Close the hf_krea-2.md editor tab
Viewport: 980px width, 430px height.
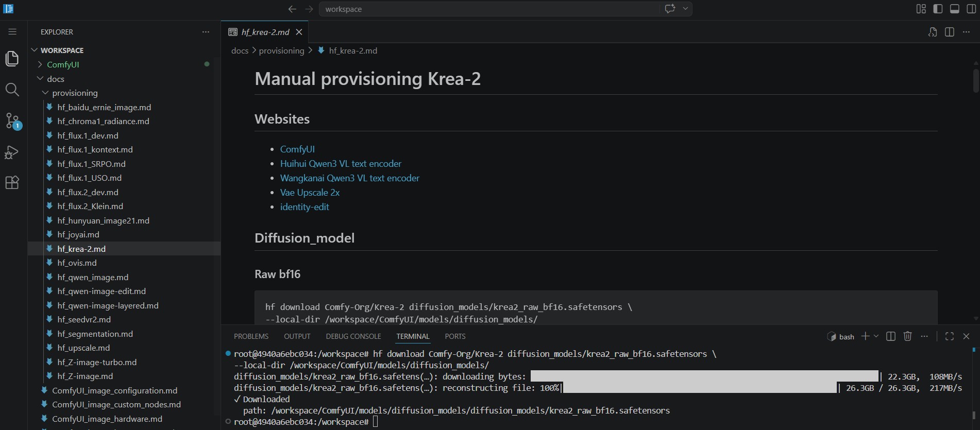coord(299,32)
